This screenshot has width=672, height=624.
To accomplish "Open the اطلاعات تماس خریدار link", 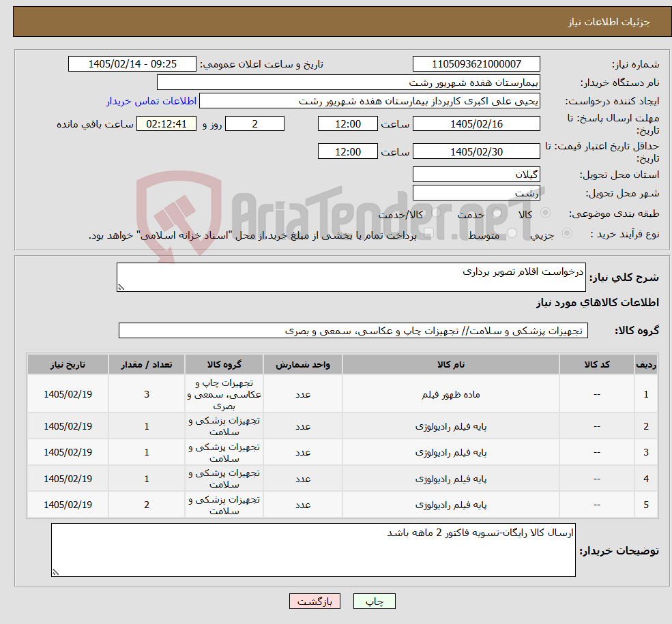I will (x=151, y=101).
